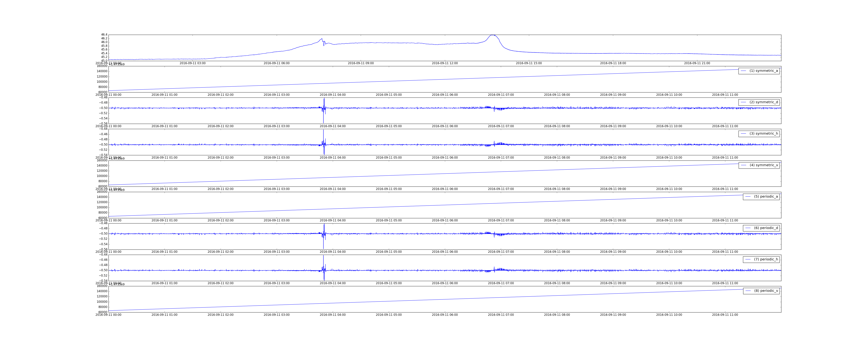Click the highest peak of the top curve
This screenshot has width=868, height=347.
coord(492,35)
